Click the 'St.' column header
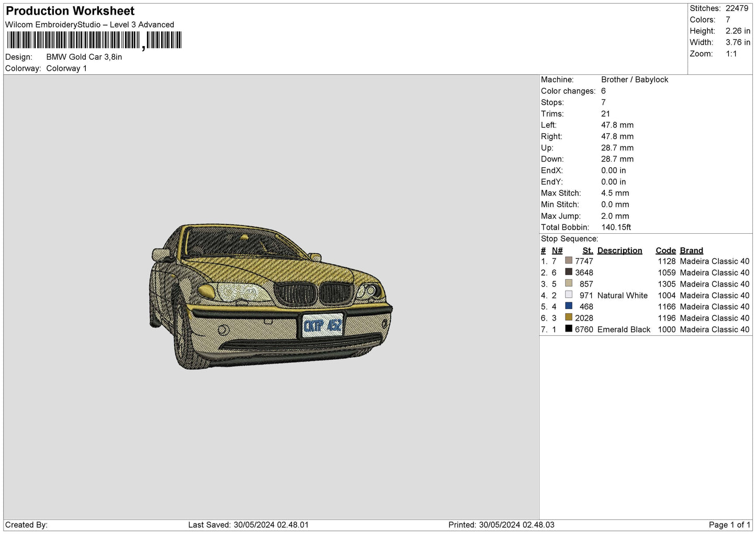Image resolution: width=756 pixels, height=534 pixels. (x=588, y=251)
